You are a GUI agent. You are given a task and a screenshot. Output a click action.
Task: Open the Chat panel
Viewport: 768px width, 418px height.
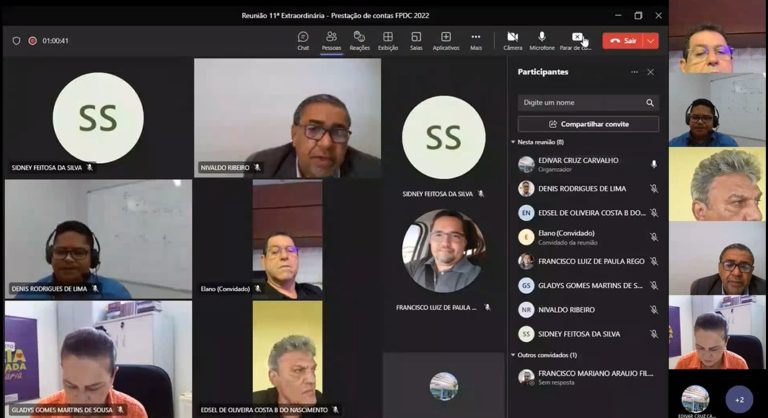point(303,41)
